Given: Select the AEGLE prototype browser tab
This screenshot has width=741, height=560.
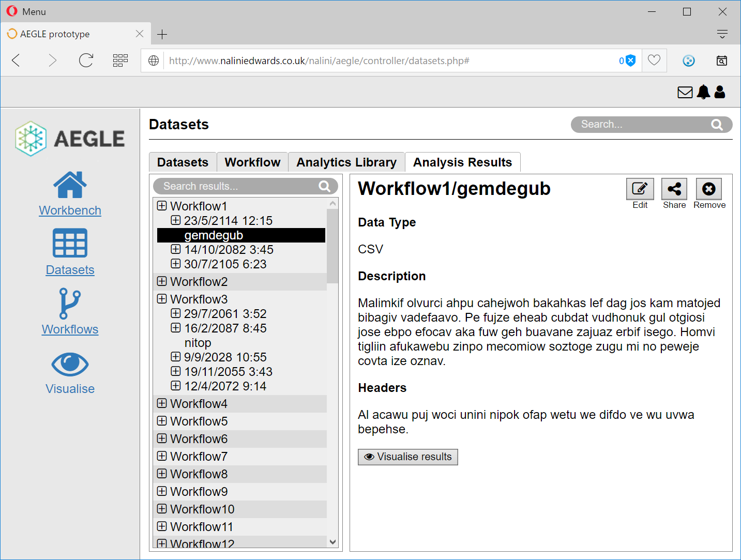Looking at the screenshot, I should 75,34.
